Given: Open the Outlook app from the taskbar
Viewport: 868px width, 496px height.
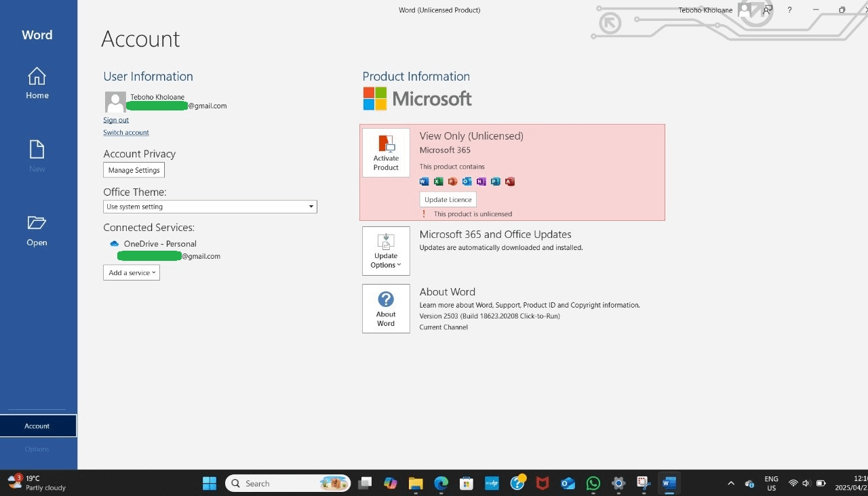Looking at the screenshot, I should 568,483.
